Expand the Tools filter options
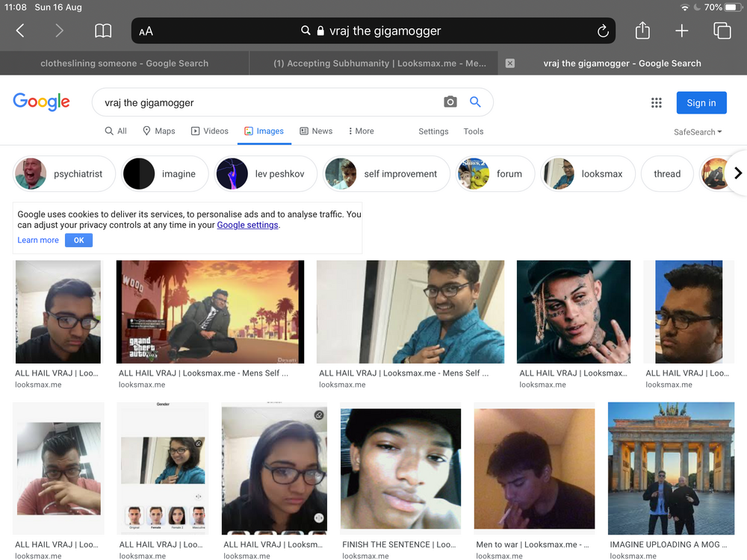Image resolution: width=747 pixels, height=560 pixels. click(474, 131)
